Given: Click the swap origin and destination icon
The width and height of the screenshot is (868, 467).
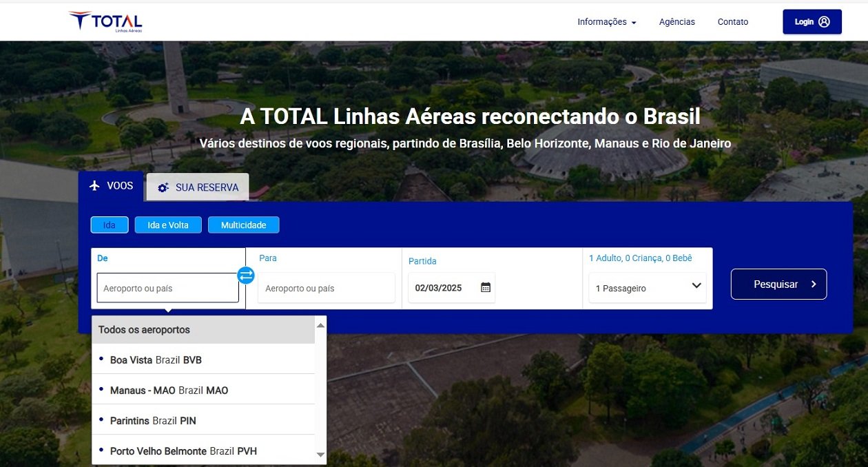Looking at the screenshot, I should [x=246, y=276].
